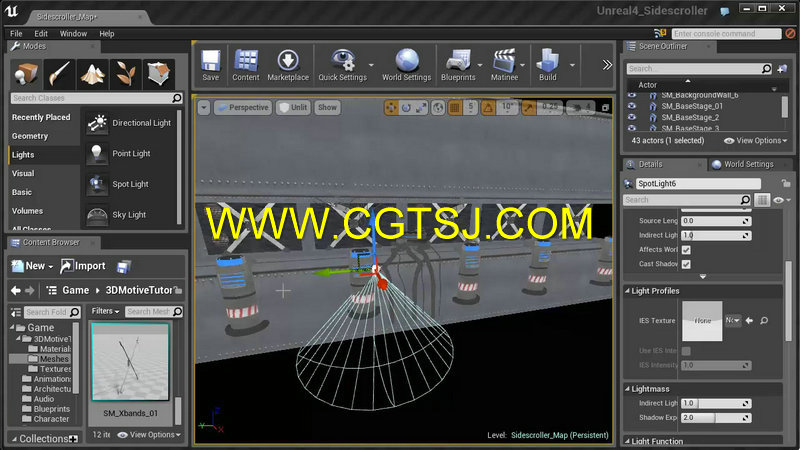Open the Window menu
Screen dimensions: 800x450
(73, 34)
